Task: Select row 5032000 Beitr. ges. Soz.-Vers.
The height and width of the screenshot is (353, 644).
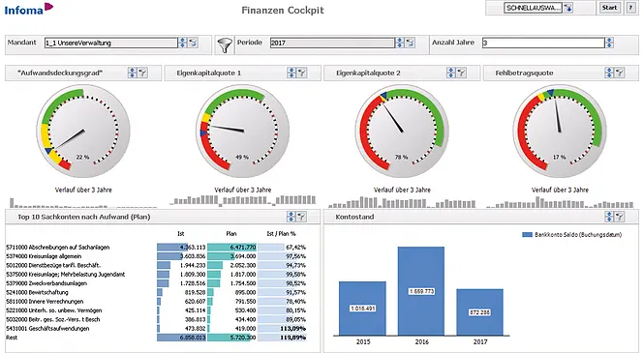Action: tap(156, 319)
